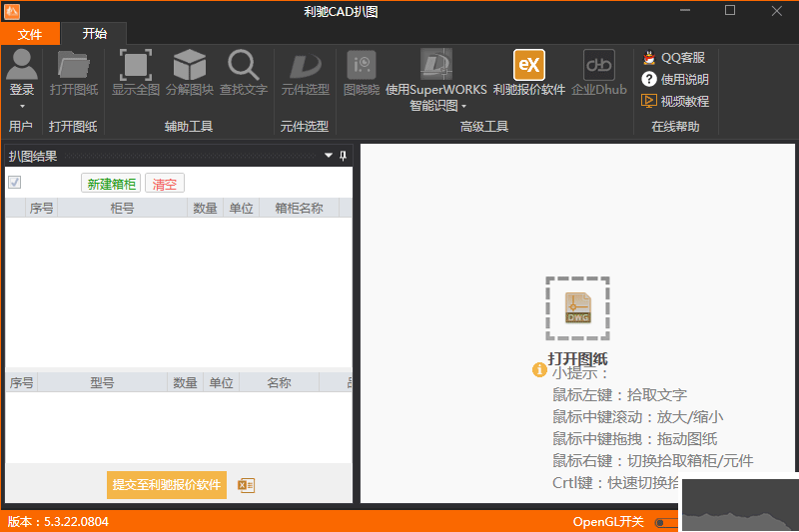Pin the 扒图结果 panel

[x=343, y=156]
